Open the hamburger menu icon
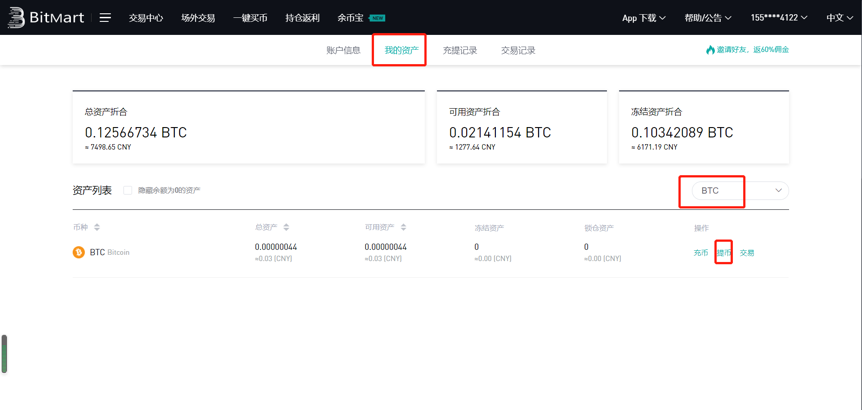862x410 pixels. [x=105, y=18]
